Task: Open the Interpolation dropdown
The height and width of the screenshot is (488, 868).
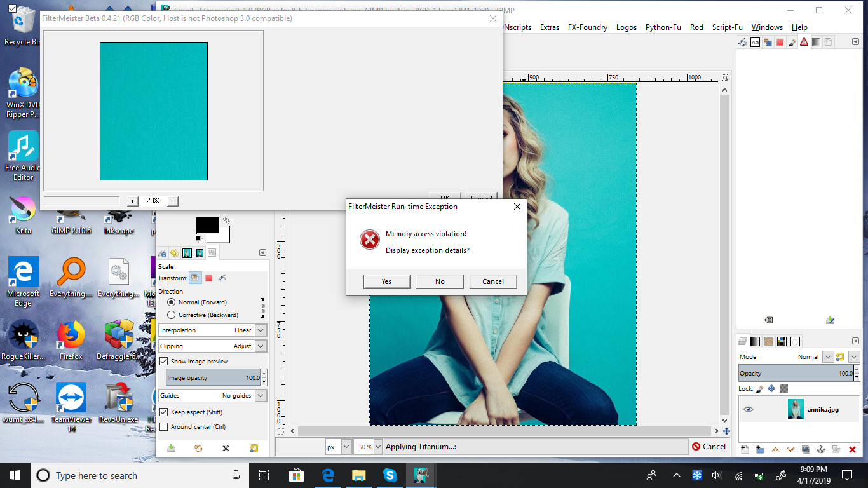Action: 213,330
